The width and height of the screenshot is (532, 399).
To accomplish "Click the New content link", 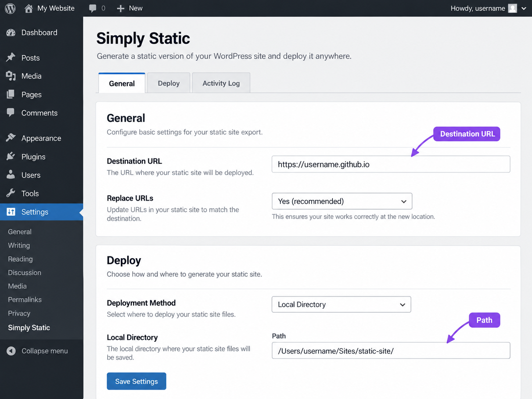I will 136,8.
